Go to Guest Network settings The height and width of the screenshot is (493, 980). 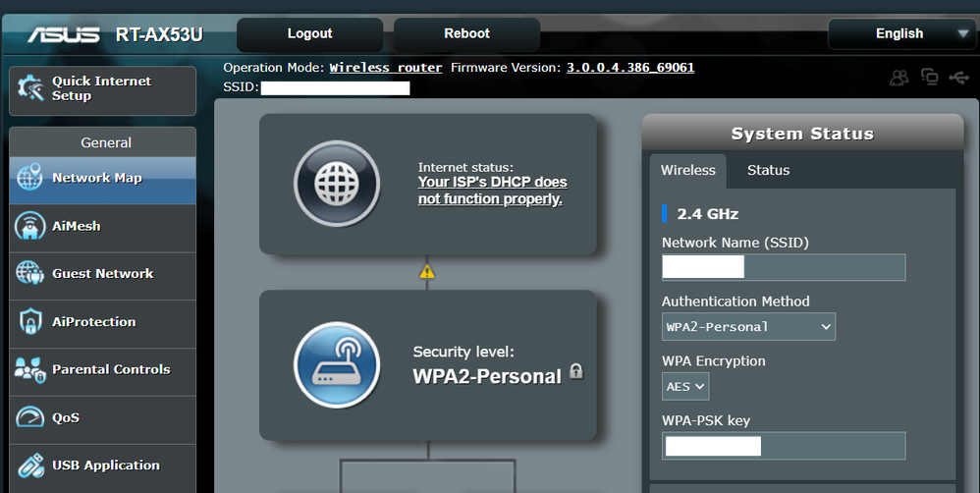(x=103, y=274)
